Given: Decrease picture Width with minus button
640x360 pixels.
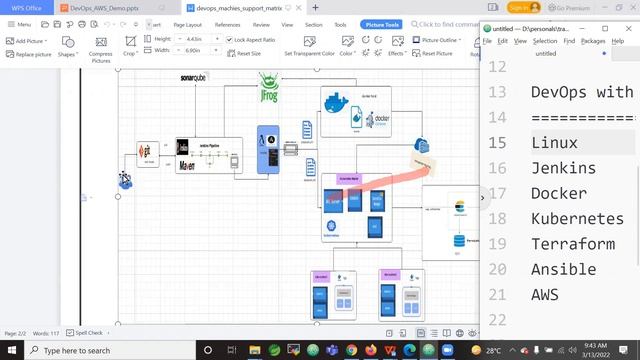Looking at the screenshot, I should click(178, 51).
